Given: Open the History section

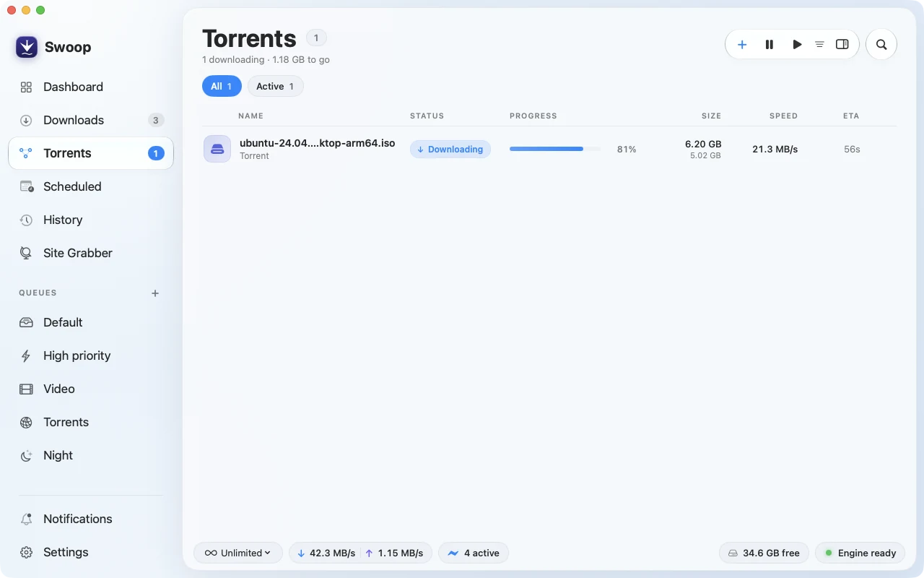Looking at the screenshot, I should click(x=91, y=220).
